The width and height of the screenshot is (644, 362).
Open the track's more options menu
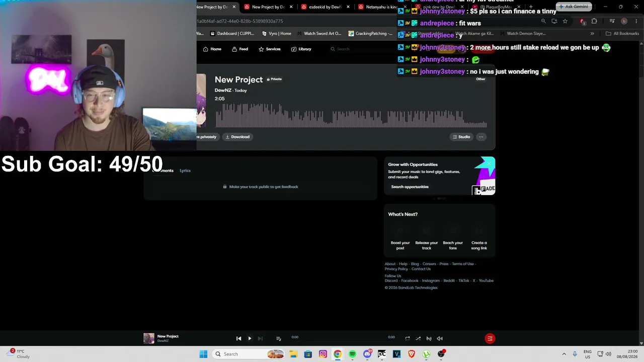coord(481,137)
